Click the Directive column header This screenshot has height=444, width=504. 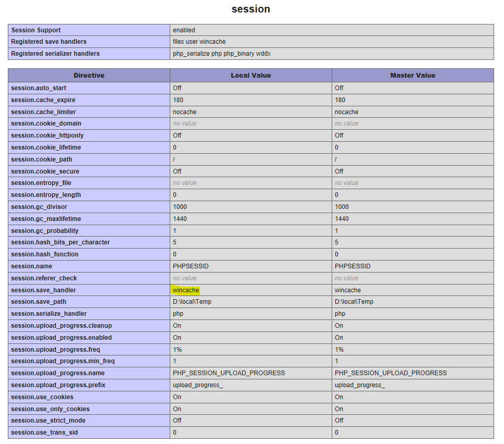pyautogui.click(x=89, y=76)
